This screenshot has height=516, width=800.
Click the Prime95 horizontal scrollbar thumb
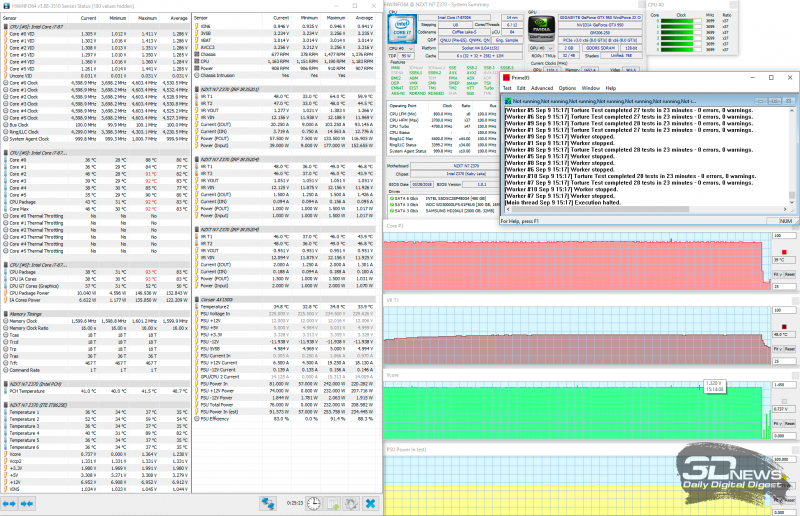(x=599, y=209)
